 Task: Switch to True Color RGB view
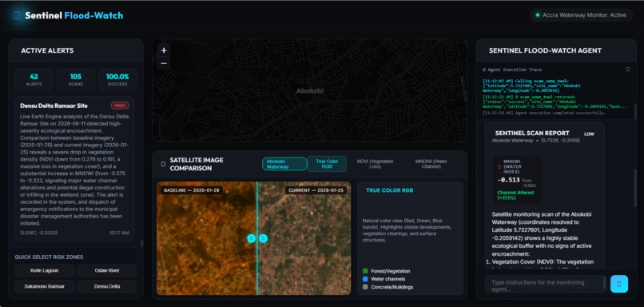[x=327, y=164]
